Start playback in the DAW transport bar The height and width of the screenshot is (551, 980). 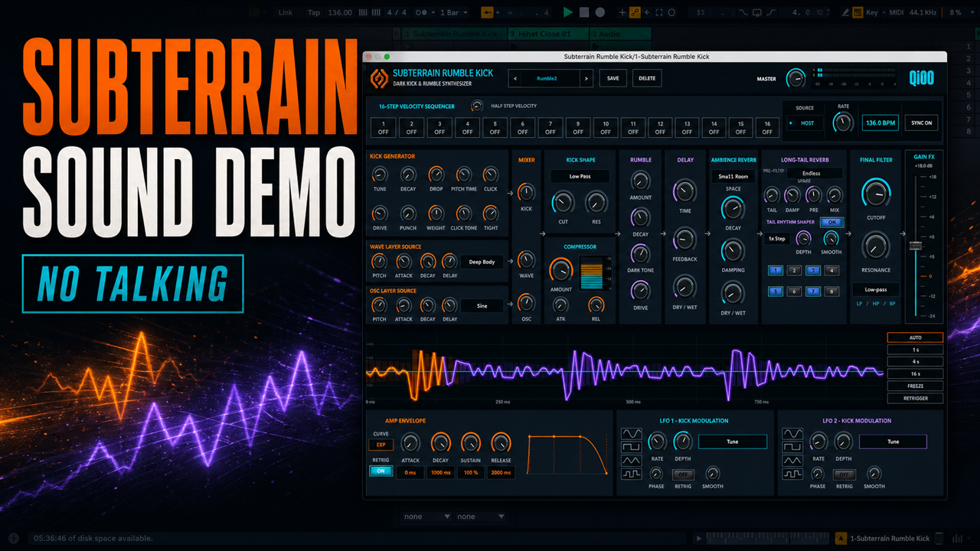click(x=567, y=12)
